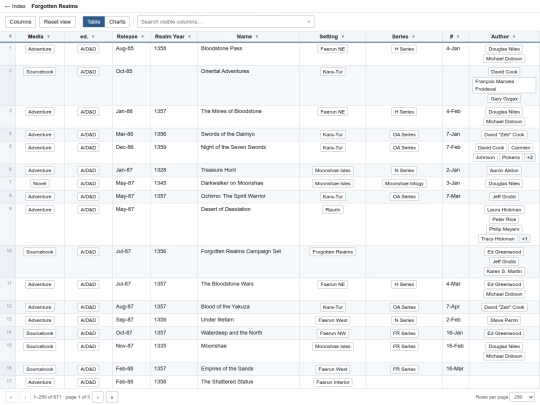540x405 pixels.
Task: Open the Setting column filter arrow
Action: click(x=343, y=37)
